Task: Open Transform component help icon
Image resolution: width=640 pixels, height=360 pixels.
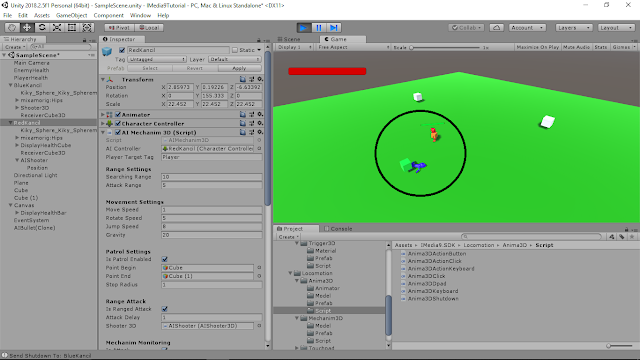Action: pos(243,79)
